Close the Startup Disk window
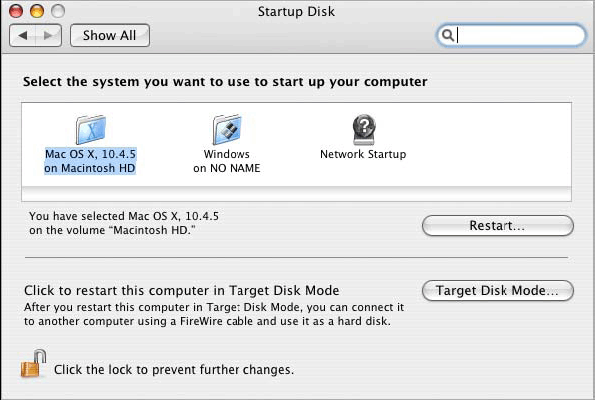 (x=16, y=11)
